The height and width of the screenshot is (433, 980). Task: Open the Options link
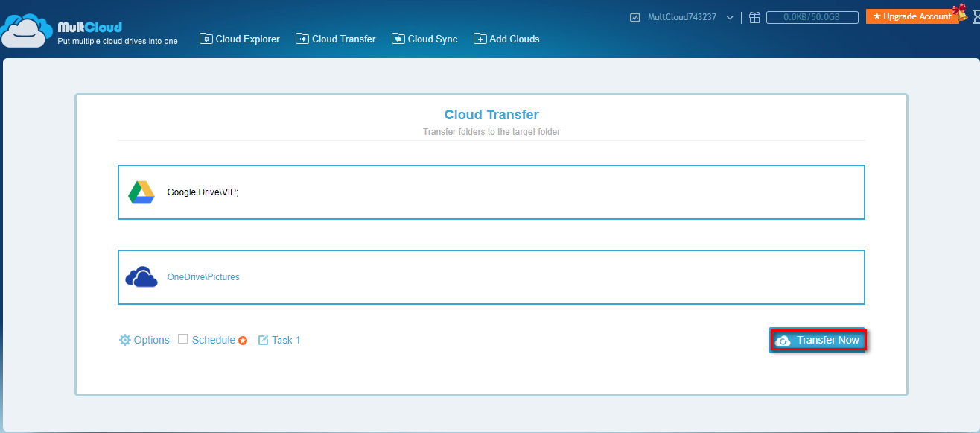coord(152,340)
